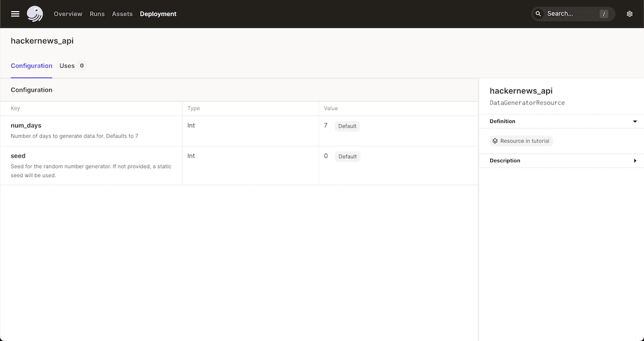
Task: Click the magnifier icon in the search box
Action: coord(537,13)
